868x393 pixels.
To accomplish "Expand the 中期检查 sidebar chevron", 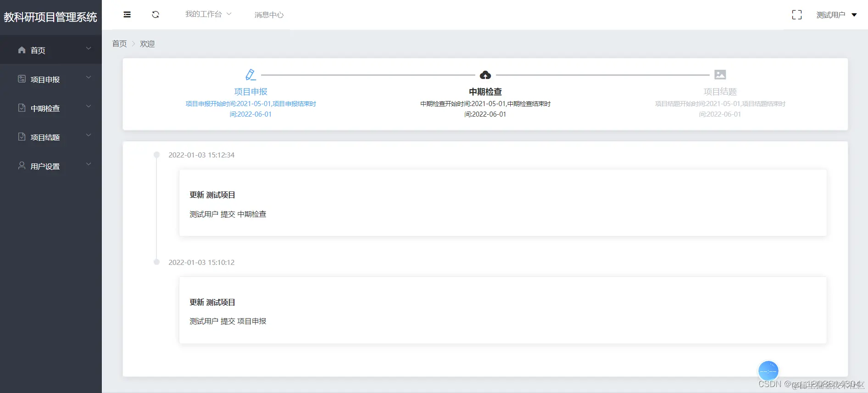I will point(89,106).
